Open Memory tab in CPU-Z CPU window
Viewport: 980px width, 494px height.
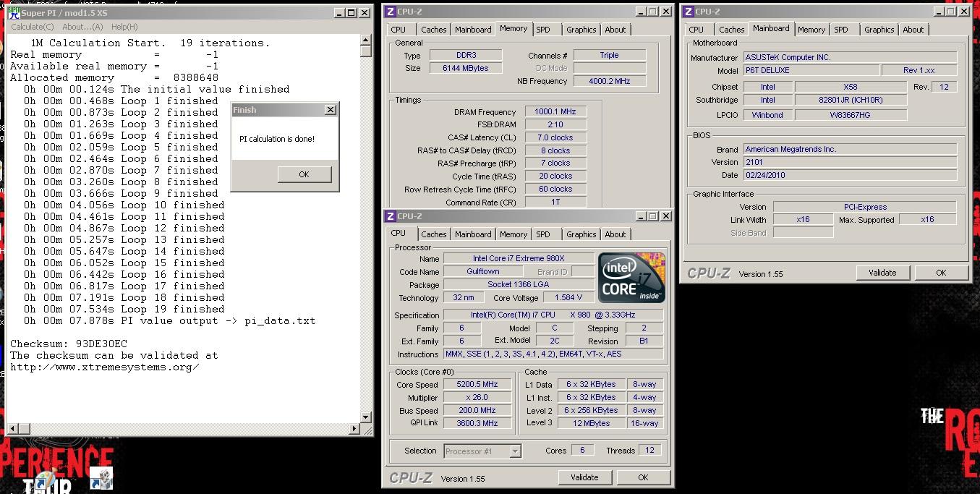point(514,234)
